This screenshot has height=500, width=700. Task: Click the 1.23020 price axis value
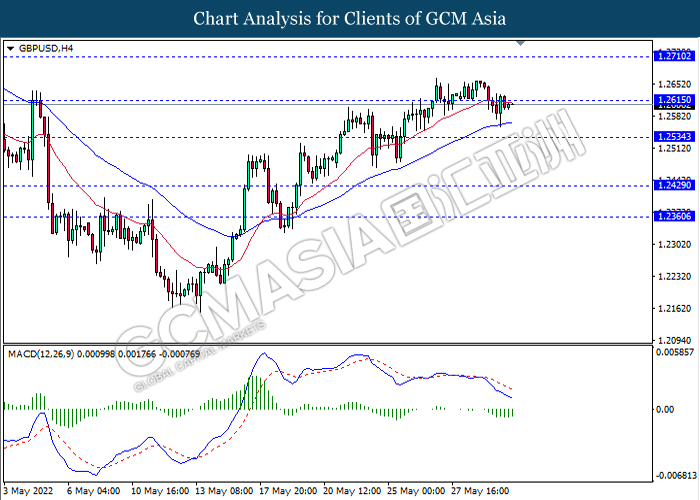point(675,245)
